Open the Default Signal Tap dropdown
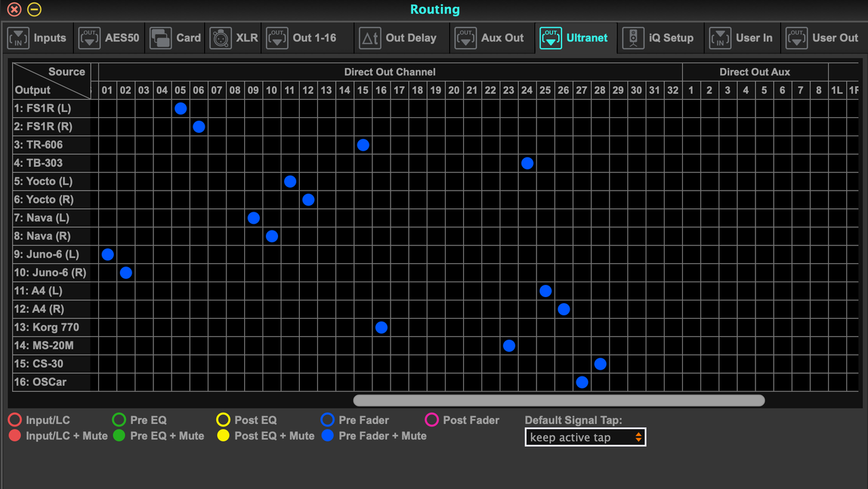This screenshot has width=868, height=489. pyautogui.click(x=585, y=437)
